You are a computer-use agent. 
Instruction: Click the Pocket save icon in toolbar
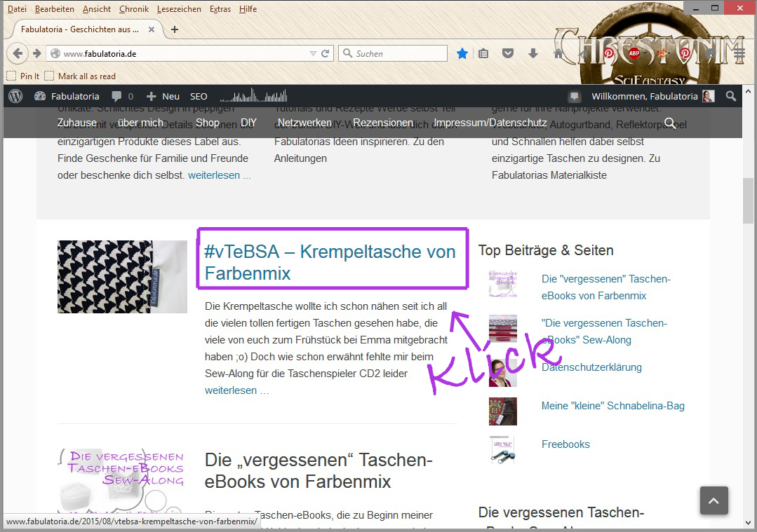508,53
